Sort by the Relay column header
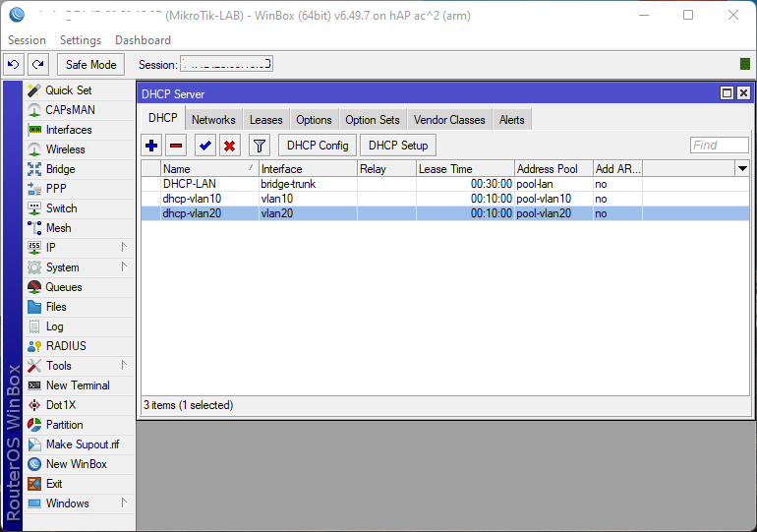 point(386,169)
